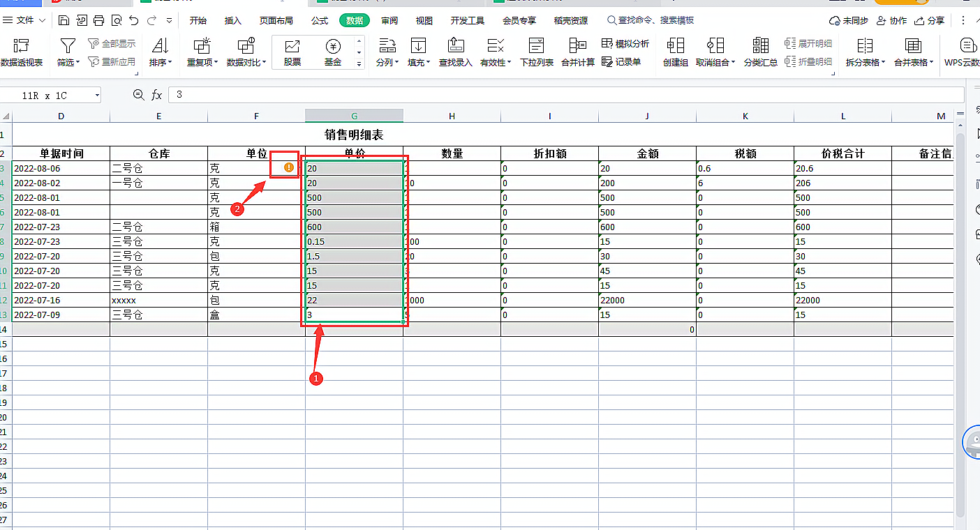Click the Name Box showing 11R x 1C

[x=45, y=95]
